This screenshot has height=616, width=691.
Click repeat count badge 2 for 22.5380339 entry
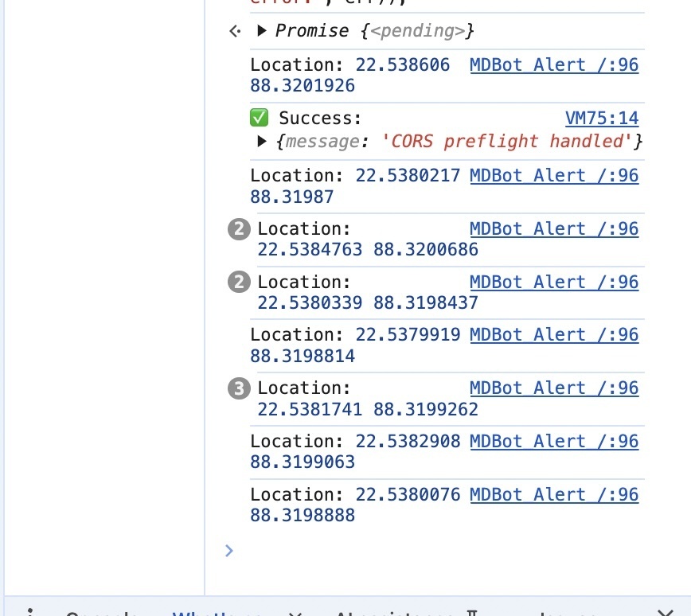click(239, 282)
